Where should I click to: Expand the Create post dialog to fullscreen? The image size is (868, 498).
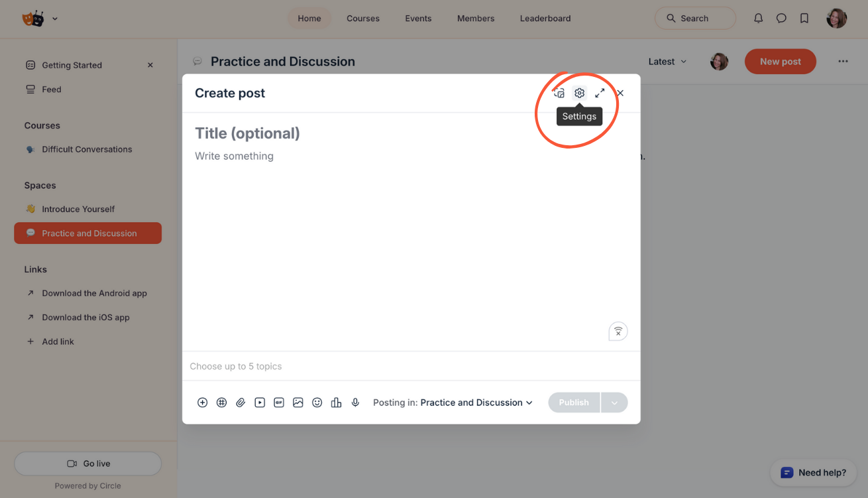600,93
